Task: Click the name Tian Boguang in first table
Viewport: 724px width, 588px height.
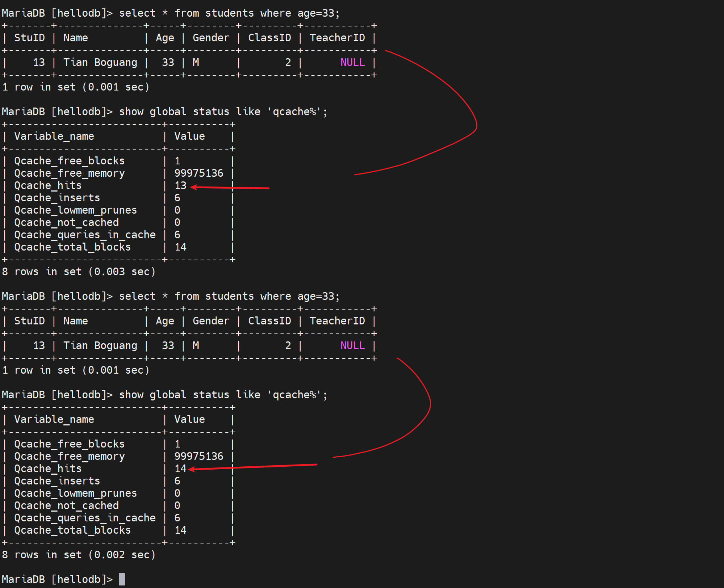Action: (100, 62)
